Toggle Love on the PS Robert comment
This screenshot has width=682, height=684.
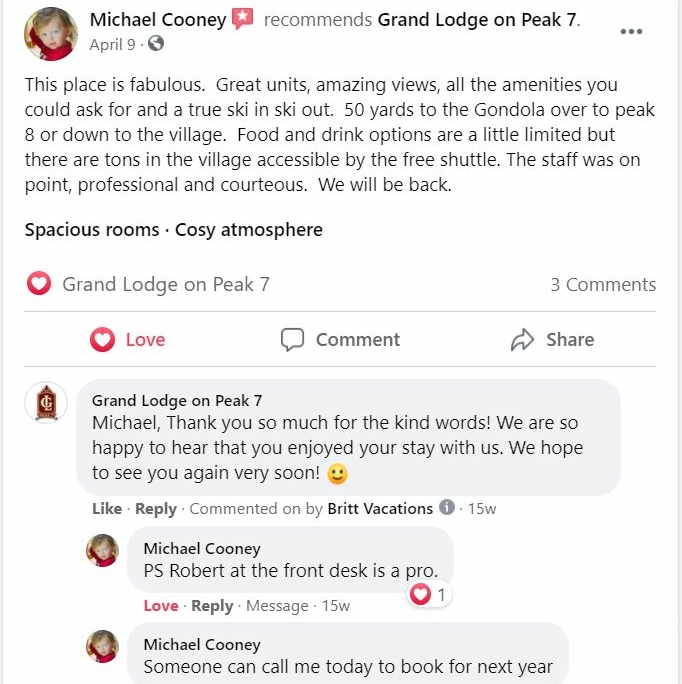coord(161,606)
